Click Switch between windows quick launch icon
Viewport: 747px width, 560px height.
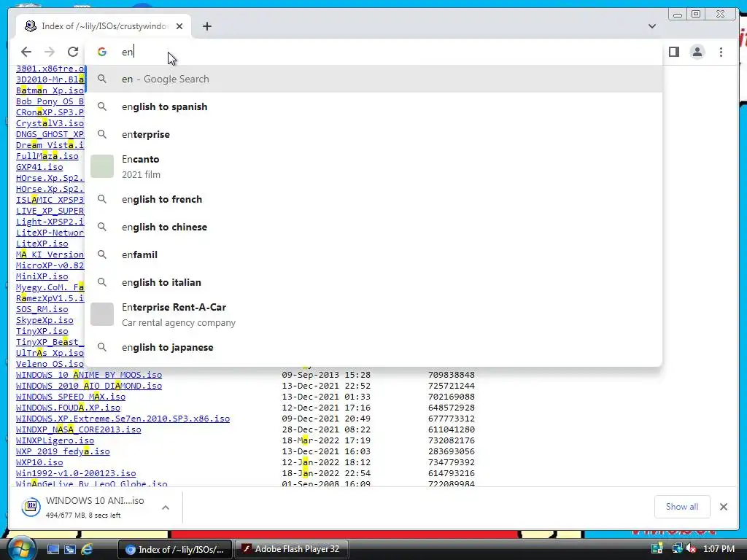click(x=69, y=550)
